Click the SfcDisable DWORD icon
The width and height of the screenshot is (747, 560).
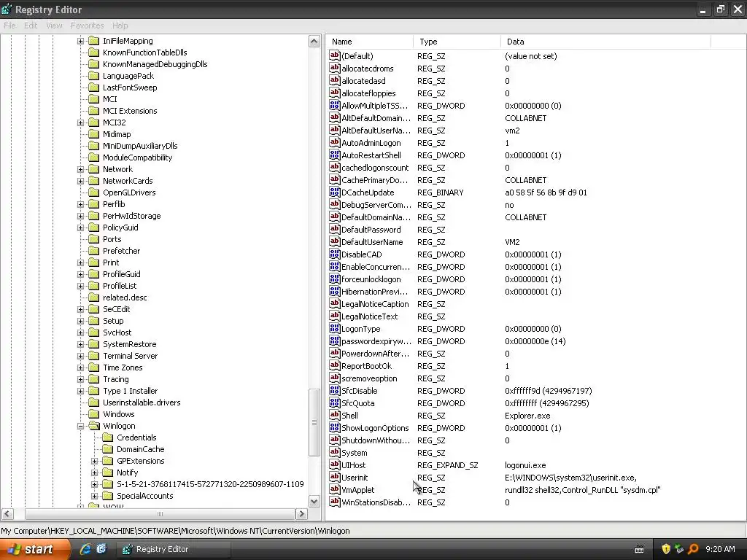[x=334, y=391]
